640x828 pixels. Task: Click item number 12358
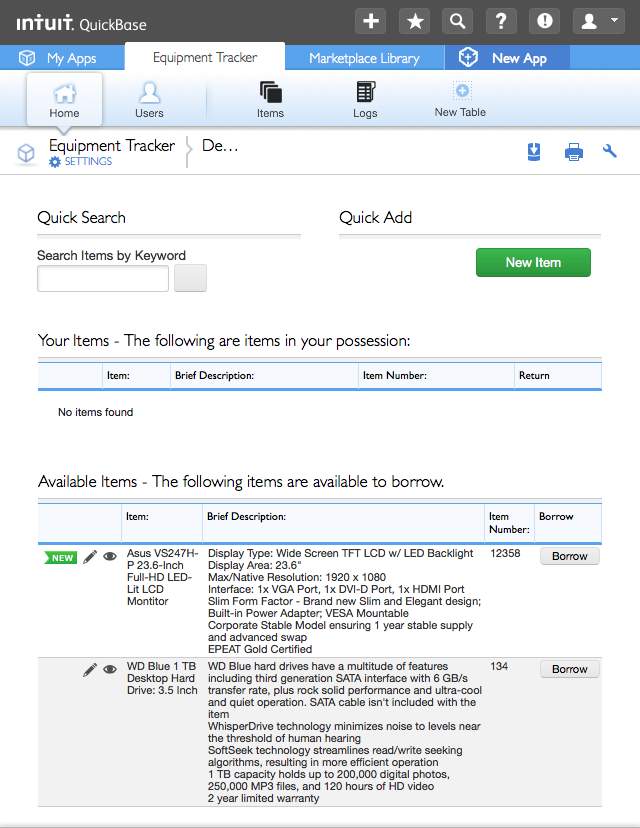(x=505, y=553)
